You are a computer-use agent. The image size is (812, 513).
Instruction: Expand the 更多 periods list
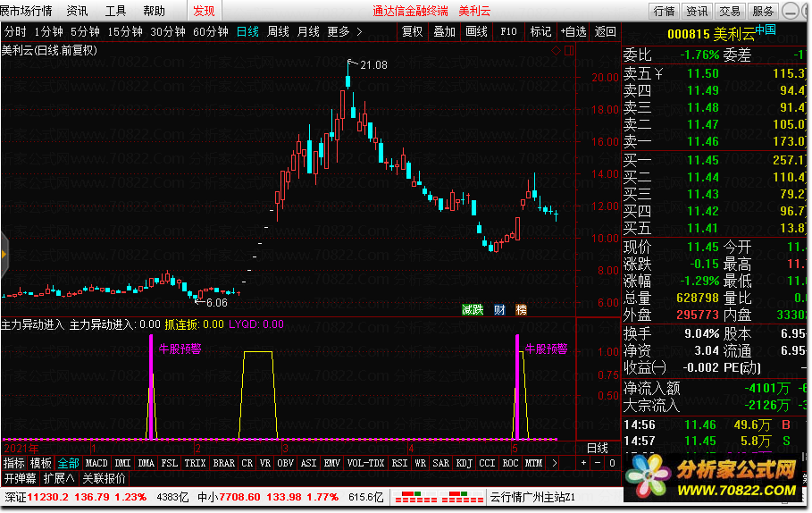click(x=345, y=31)
